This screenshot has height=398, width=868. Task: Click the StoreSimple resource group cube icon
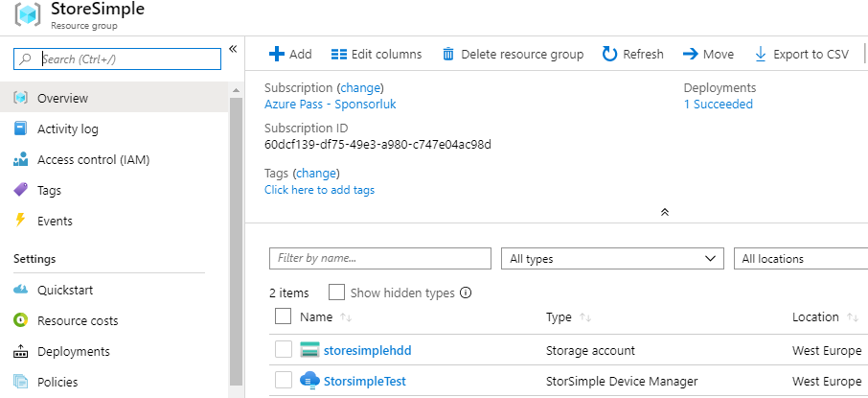click(x=28, y=15)
